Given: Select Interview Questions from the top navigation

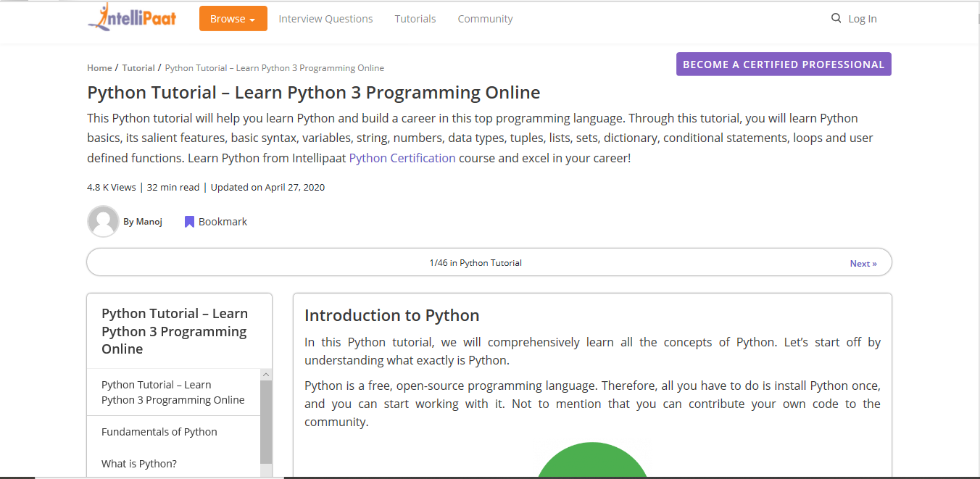Looking at the screenshot, I should pyautogui.click(x=325, y=19).
